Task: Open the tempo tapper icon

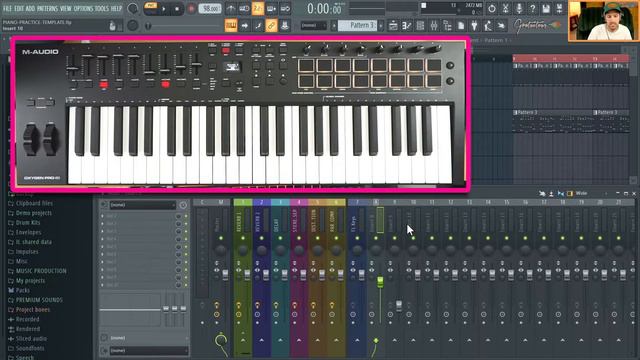Action: 488,26
